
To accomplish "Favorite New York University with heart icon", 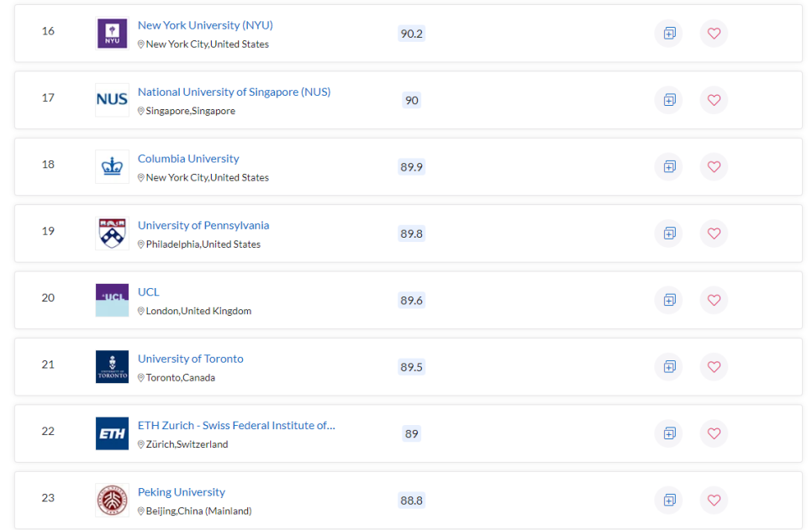I will [714, 33].
